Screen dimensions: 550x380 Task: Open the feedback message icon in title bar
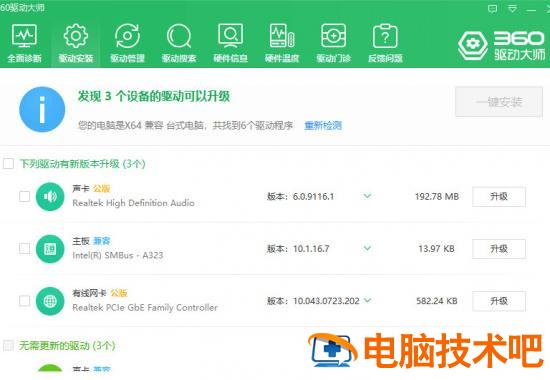[x=492, y=9]
